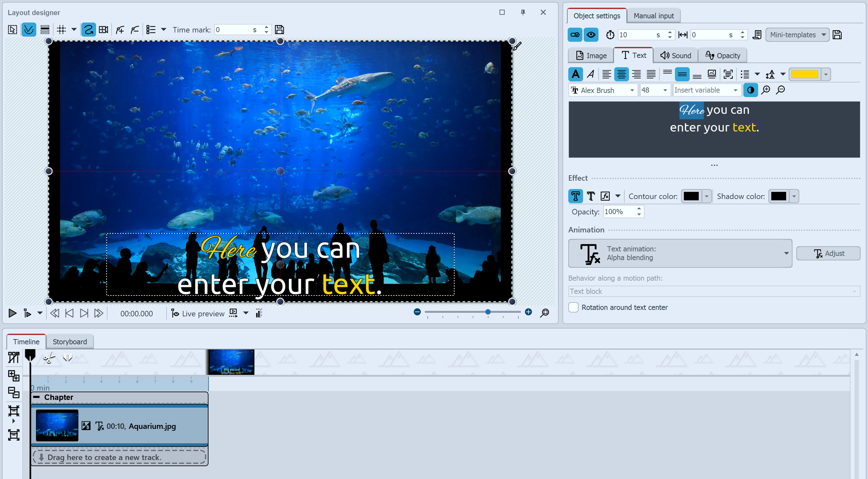Viewport: 868px width, 479px height.
Task: Select the freehand drawing tool
Action: 88,29
